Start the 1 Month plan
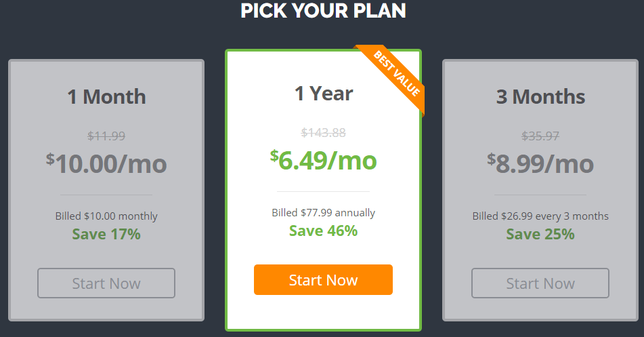 click(x=106, y=283)
